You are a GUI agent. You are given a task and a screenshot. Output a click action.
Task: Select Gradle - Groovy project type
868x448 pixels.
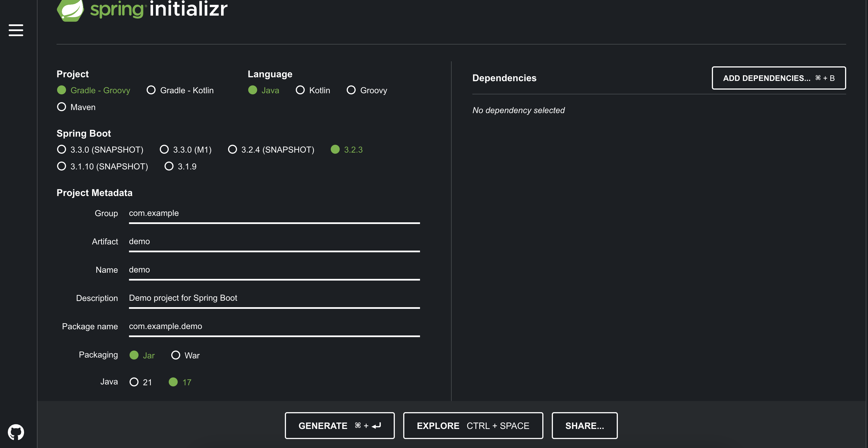point(93,90)
